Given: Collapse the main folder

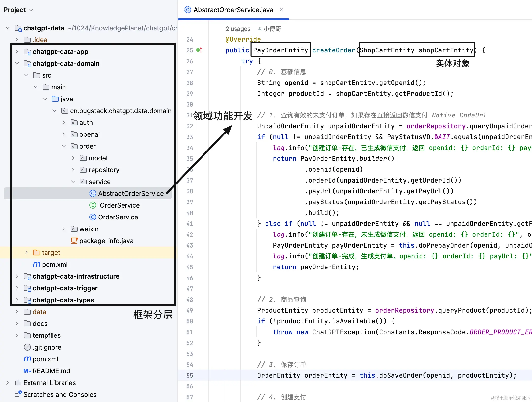Looking at the screenshot, I should [x=36, y=87].
